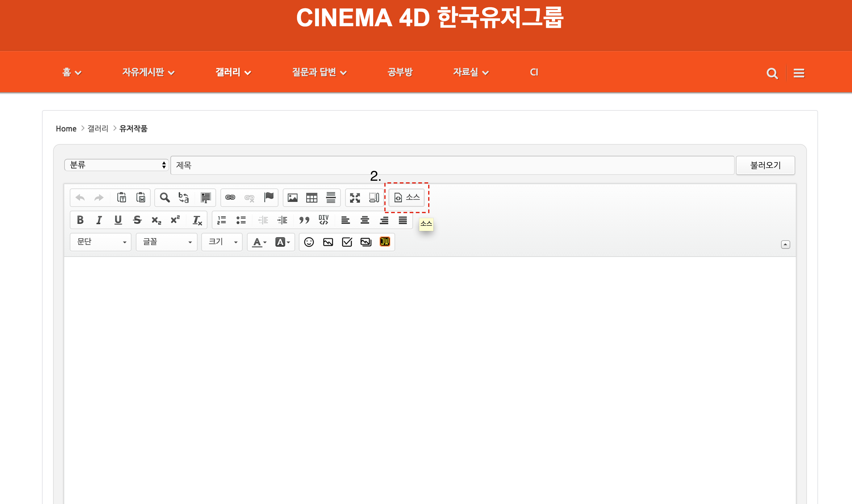Open the 홈 menu

[x=72, y=72]
